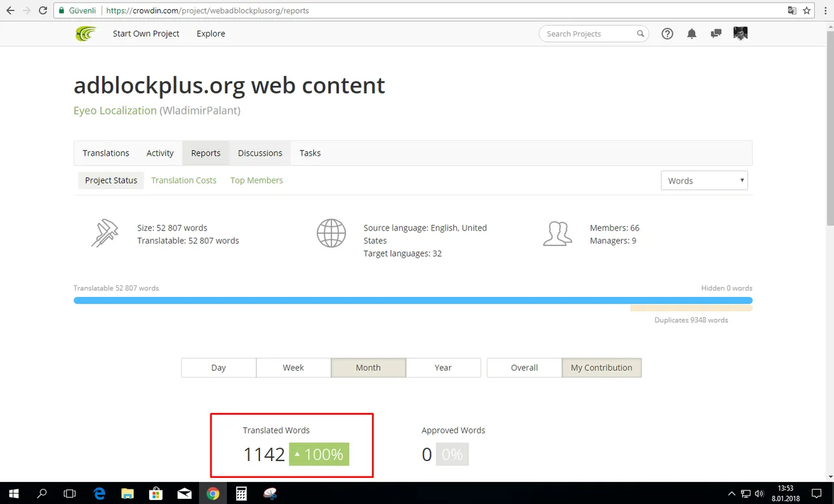This screenshot has height=504, width=834.
Task: Open the notifications bell icon
Action: click(x=692, y=34)
